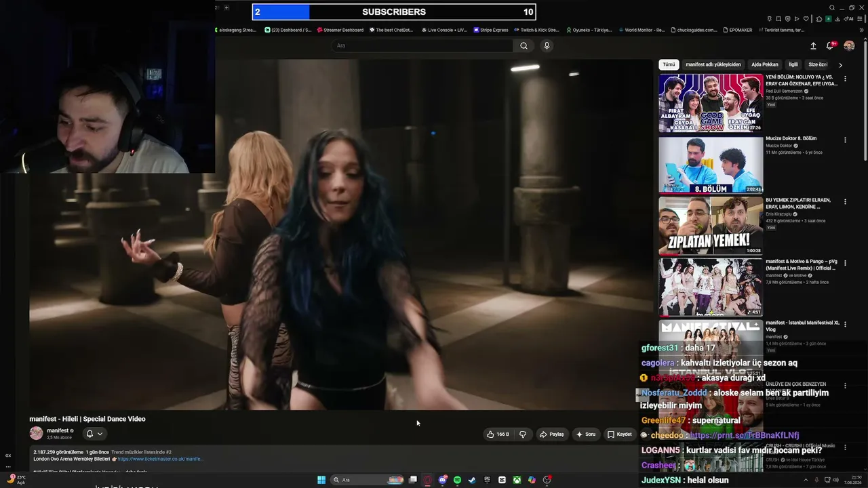
Task: Open Epic Games launcher from the taskbar
Action: [487, 480]
